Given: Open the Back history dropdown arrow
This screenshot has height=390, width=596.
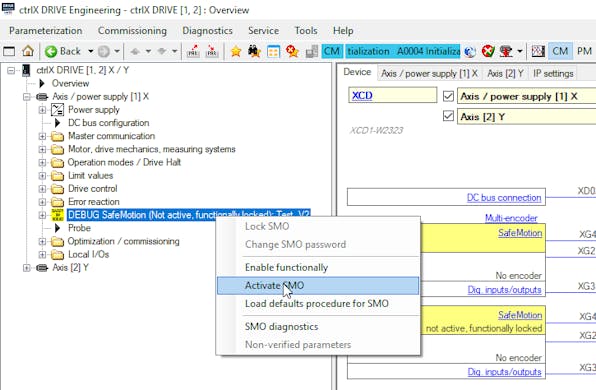Looking at the screenshot, I should [x=90, y=51].
